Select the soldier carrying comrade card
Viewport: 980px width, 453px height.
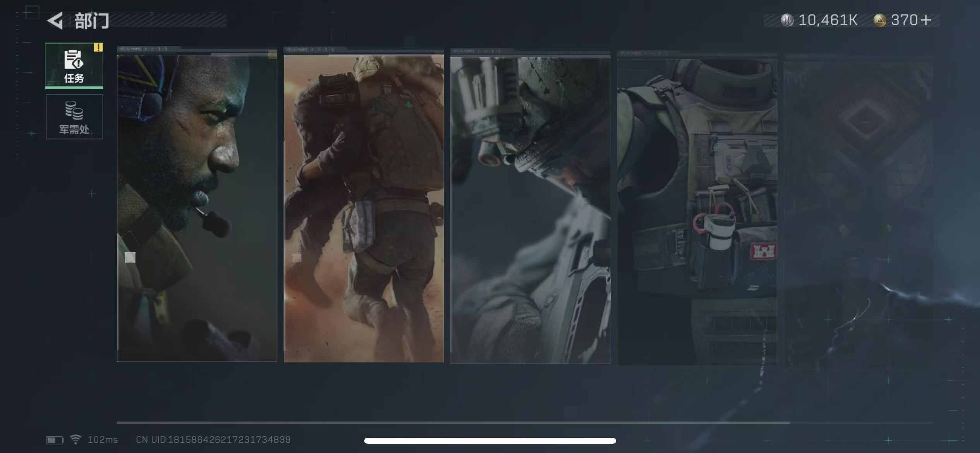364,208
